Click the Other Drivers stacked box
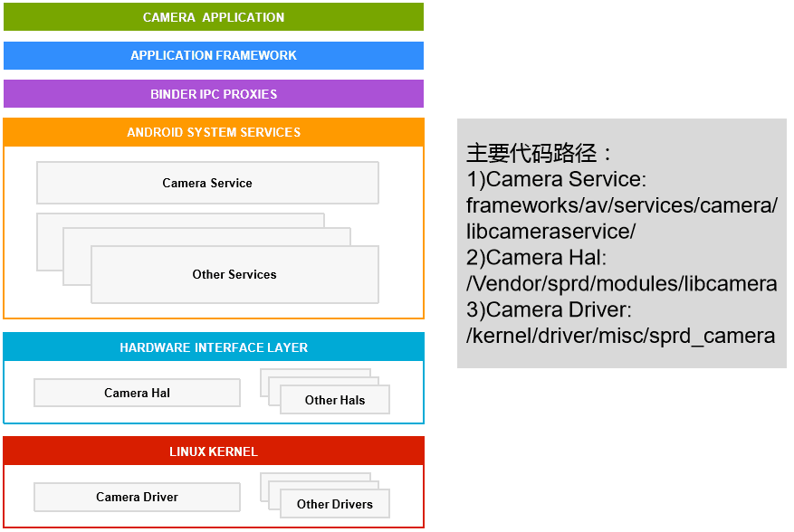Image resolution: width=794 pixels, height=532 pixels. tap(337, 504)
